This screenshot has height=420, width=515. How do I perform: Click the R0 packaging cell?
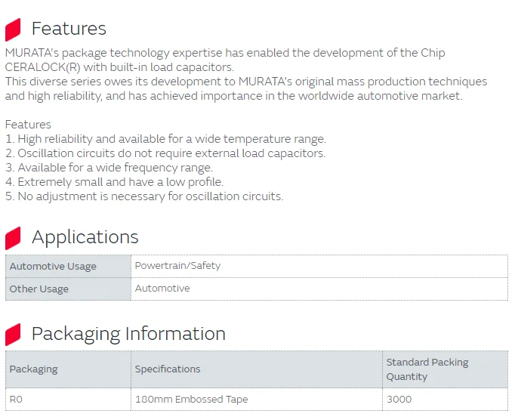(x=16, y=400)
